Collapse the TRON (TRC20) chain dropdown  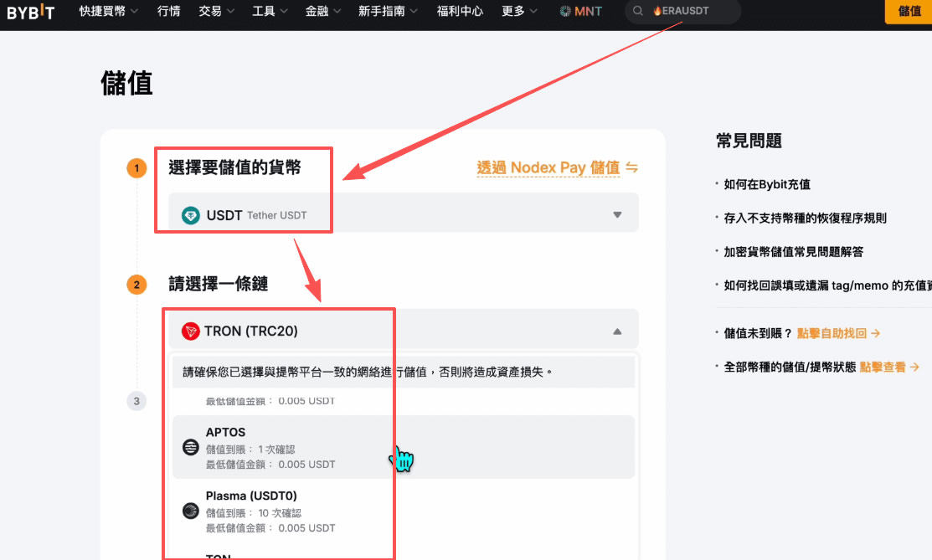[x=617, y=329]
